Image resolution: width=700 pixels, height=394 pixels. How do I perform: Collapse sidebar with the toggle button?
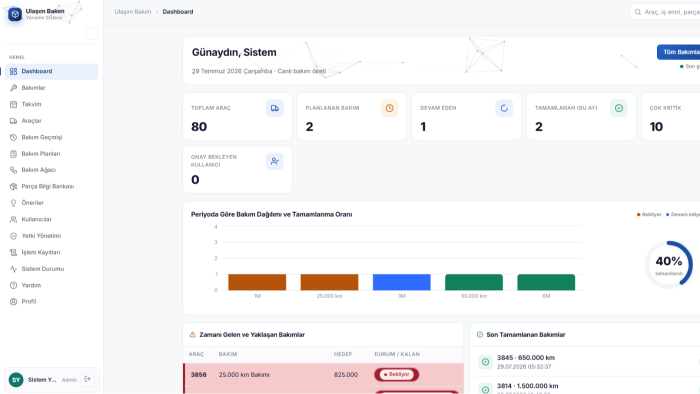pyautogui.click(x=92, y=34)
